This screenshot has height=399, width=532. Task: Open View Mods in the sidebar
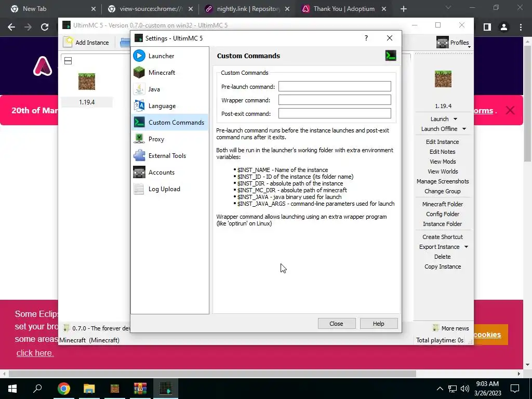coord(443,162)
